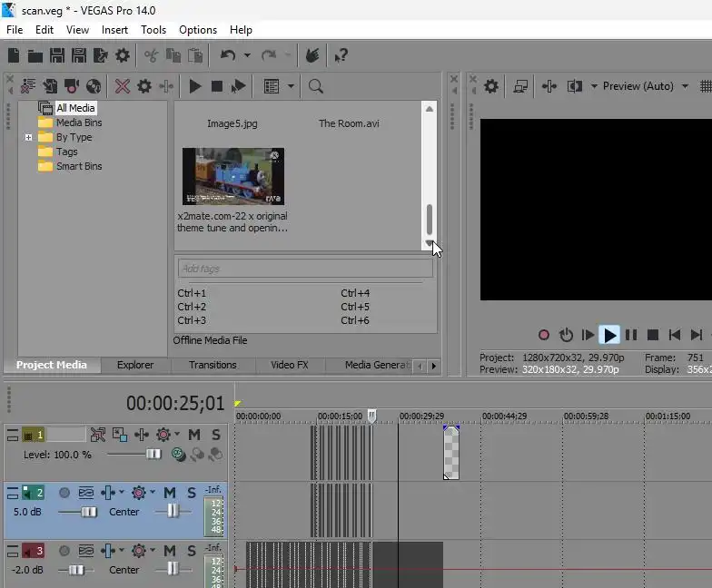712x588 pixels.
Task: Start media preview in Project Media
Action: pos(195,86)
